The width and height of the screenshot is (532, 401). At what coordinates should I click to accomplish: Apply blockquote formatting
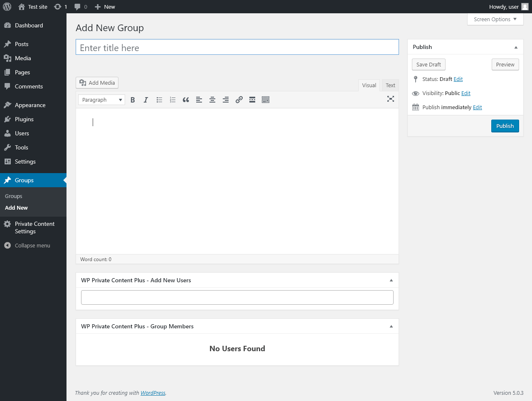(186, 100)
